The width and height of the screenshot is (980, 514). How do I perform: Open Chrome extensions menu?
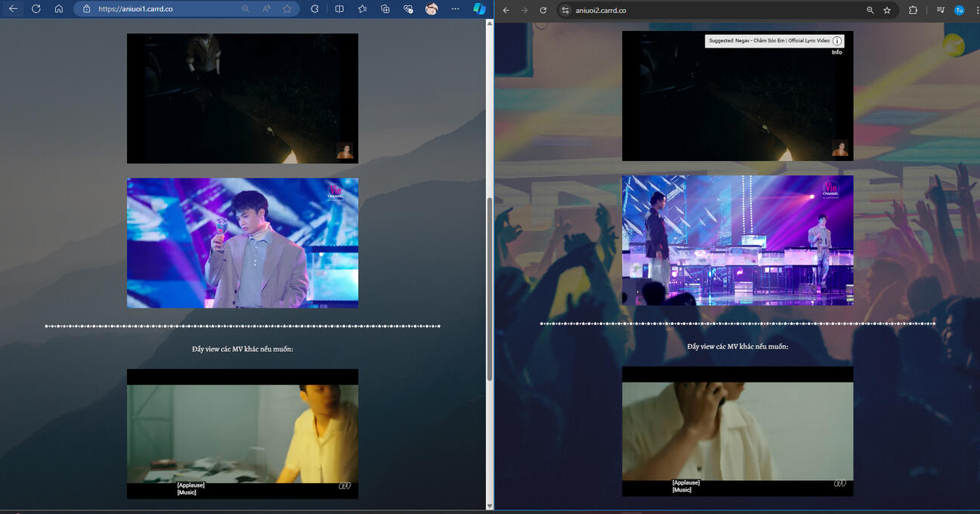click(913, 11)
